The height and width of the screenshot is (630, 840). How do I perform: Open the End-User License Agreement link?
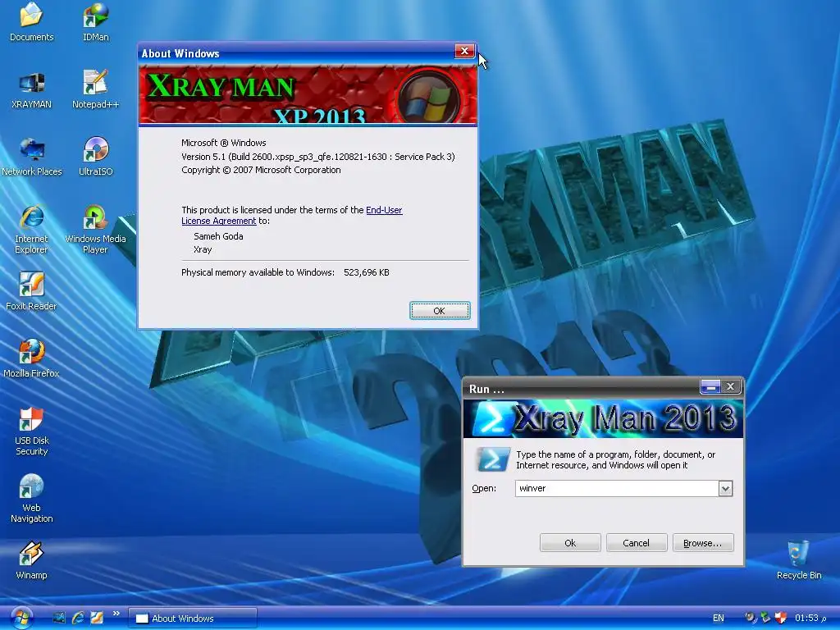coord(292,216)
